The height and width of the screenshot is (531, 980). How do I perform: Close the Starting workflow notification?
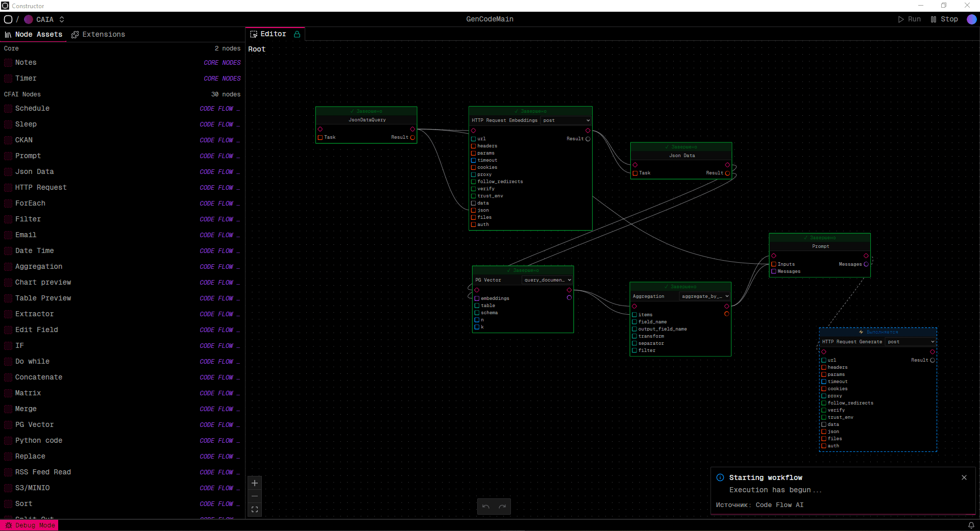point(964,477)
